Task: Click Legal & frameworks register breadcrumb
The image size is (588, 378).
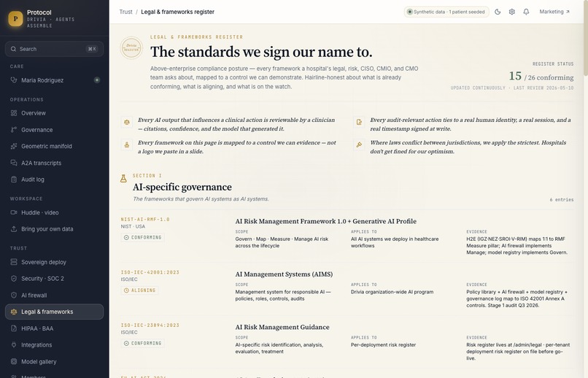Action: 178,12
